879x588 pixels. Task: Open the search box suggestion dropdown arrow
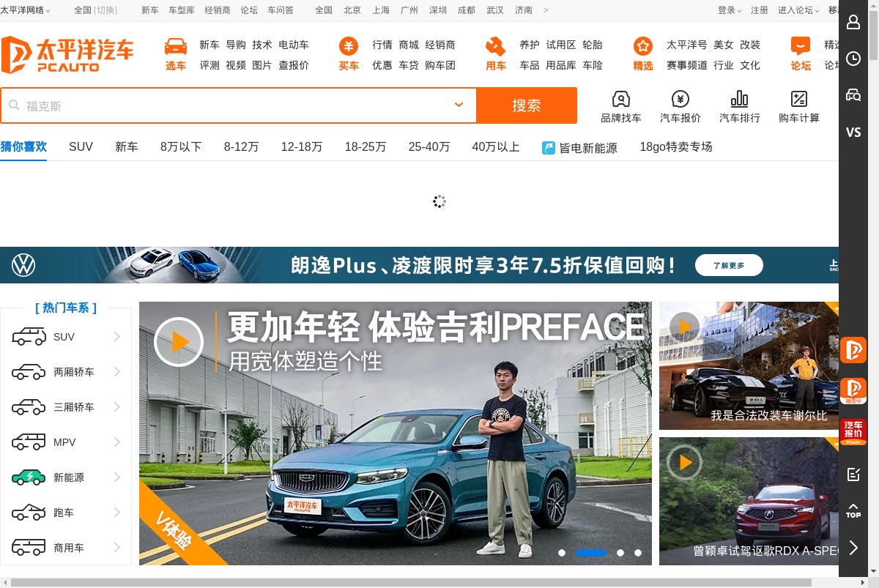[x=459, y=105]
